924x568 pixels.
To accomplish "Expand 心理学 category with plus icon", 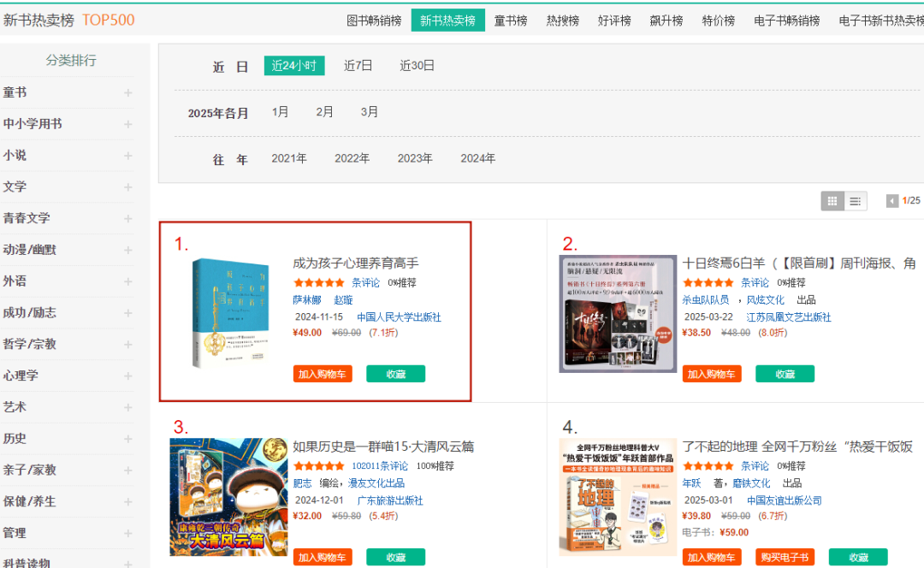I will (x=127, y=376).
